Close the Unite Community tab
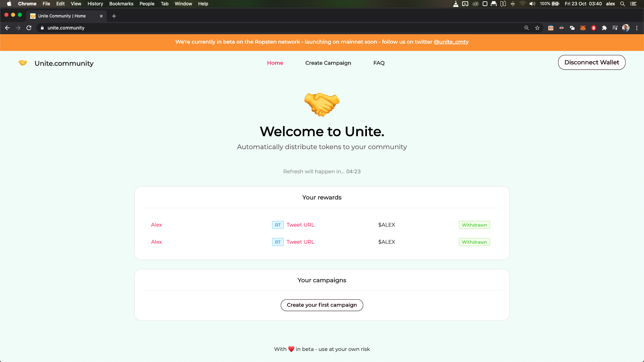 [x=101, y=16]
